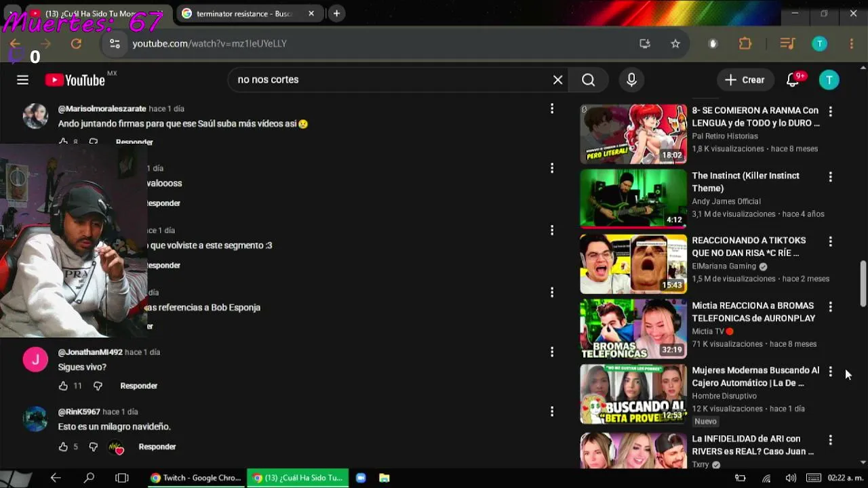Install app icon in the address bar
The image size is (868, 488).
coord(644,43)
